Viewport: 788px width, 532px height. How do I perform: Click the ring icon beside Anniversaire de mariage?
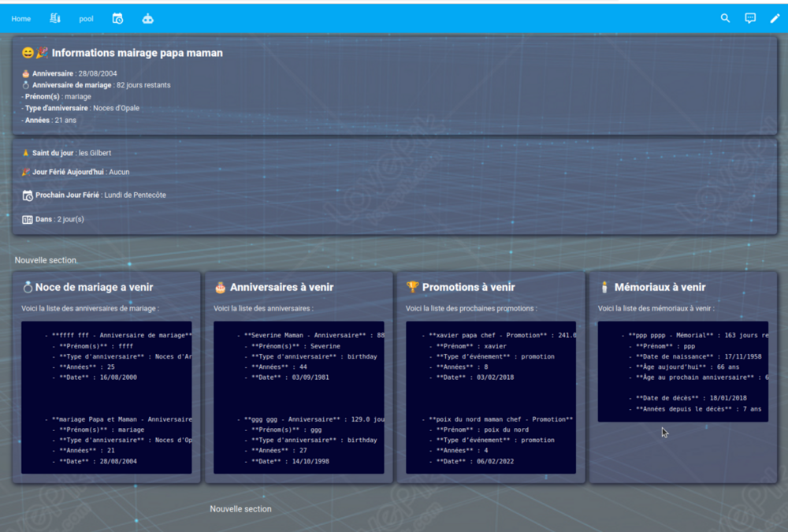point(26,85)
